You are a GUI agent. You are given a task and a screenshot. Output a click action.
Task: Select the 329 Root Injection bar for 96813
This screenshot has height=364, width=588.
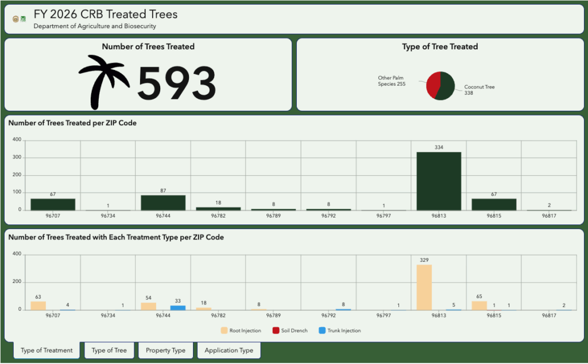424,287
